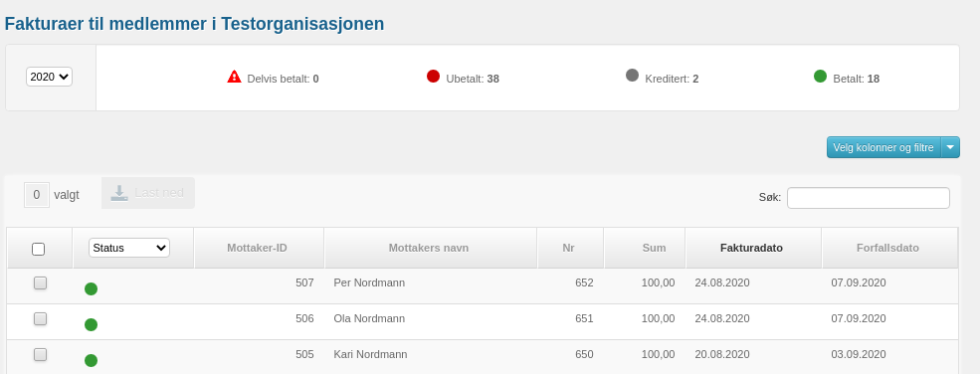
Task: Check the box for invoice 650
Action: 40,355
